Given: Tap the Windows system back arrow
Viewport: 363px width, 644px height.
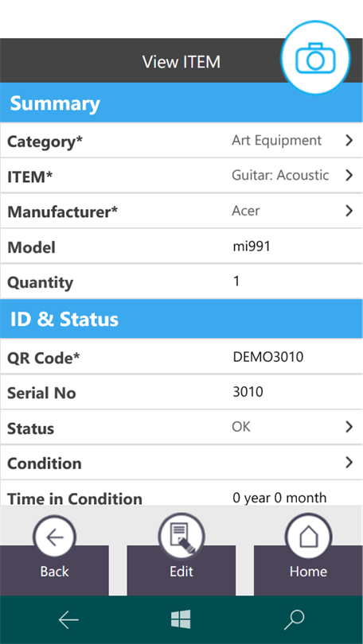Looking at the screenshot, I should (68, 619).
